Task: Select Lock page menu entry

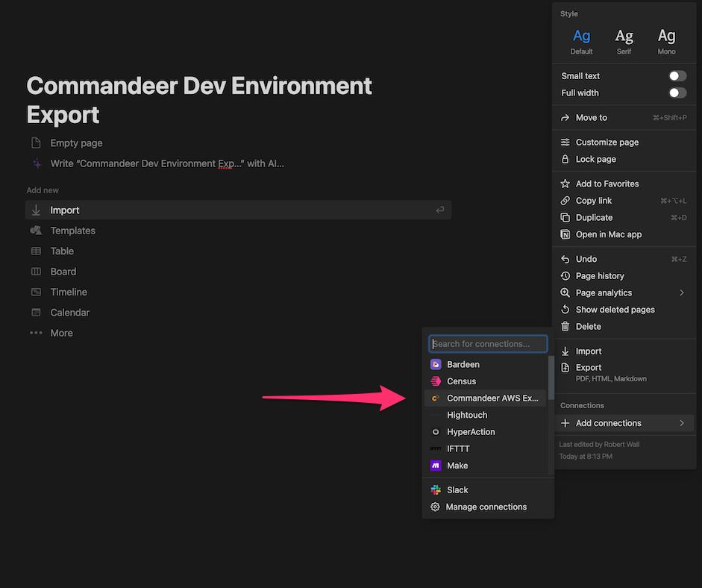Action: (x=624, y=159)
